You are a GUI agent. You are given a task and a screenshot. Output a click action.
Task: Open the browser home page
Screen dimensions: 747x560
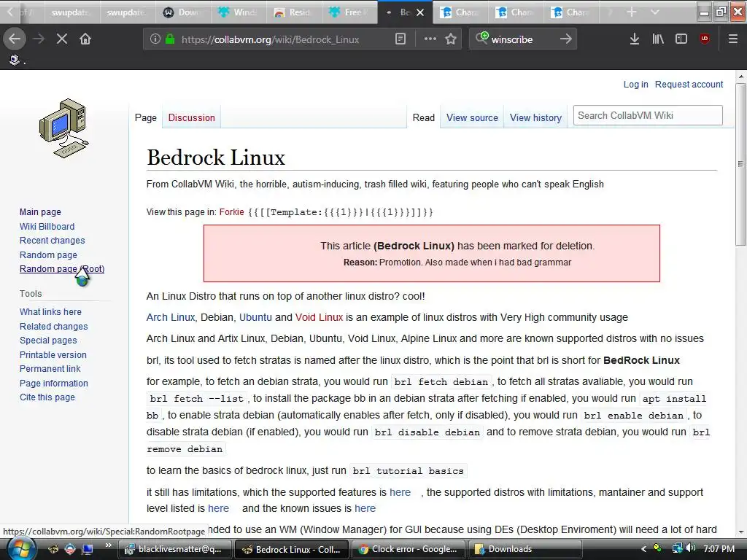[85, 39]
